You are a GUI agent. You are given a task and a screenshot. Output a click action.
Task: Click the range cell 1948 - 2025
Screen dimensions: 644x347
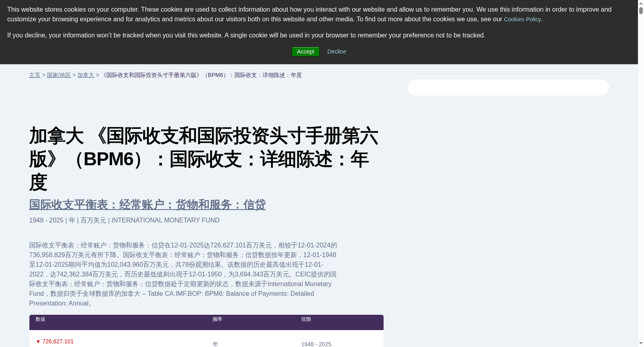coord(316,344)
